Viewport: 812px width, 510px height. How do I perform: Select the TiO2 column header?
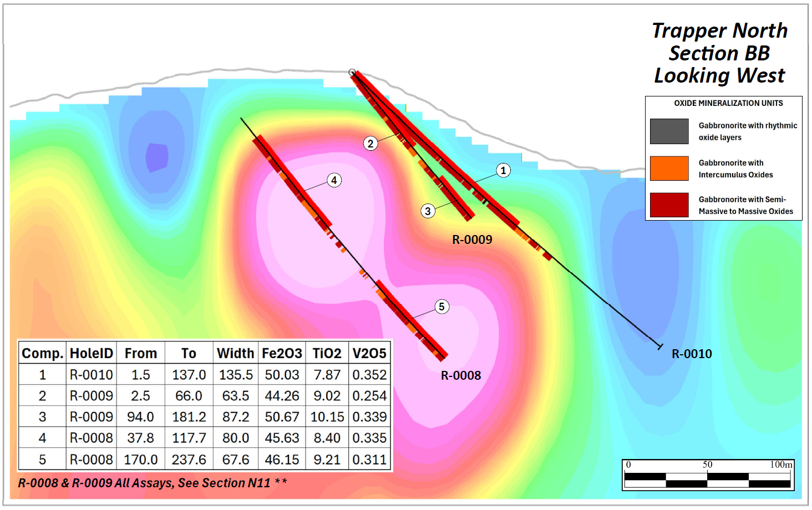tap(327, 354)
